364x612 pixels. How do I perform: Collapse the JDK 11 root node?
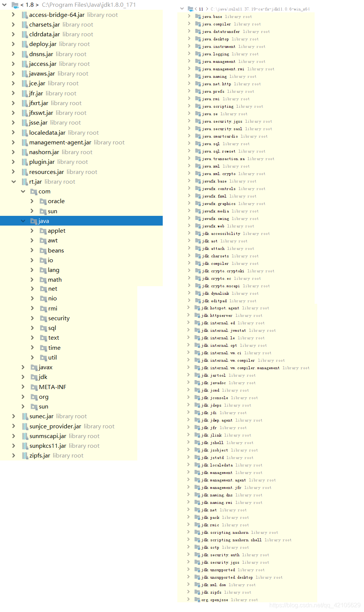(182, 9)
